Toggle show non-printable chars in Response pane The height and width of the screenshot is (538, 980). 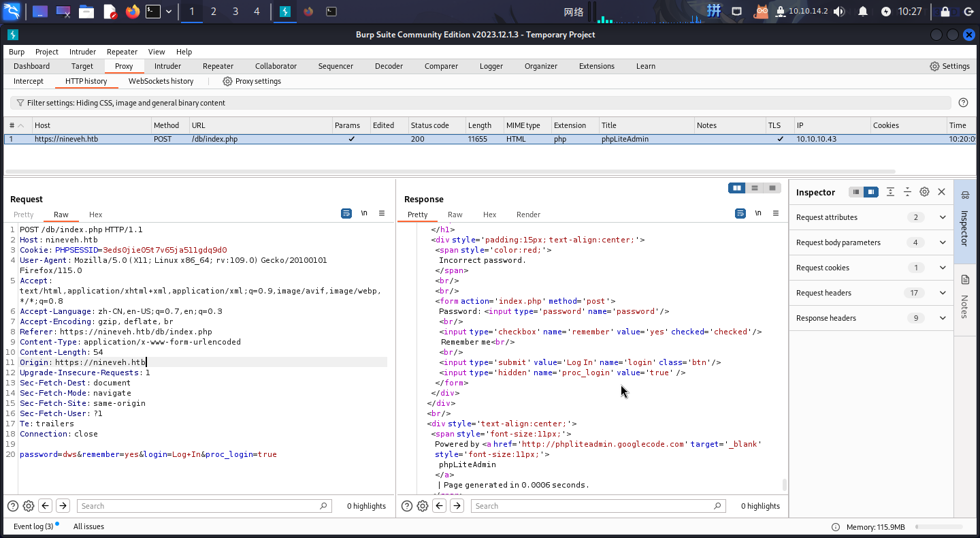758,213
